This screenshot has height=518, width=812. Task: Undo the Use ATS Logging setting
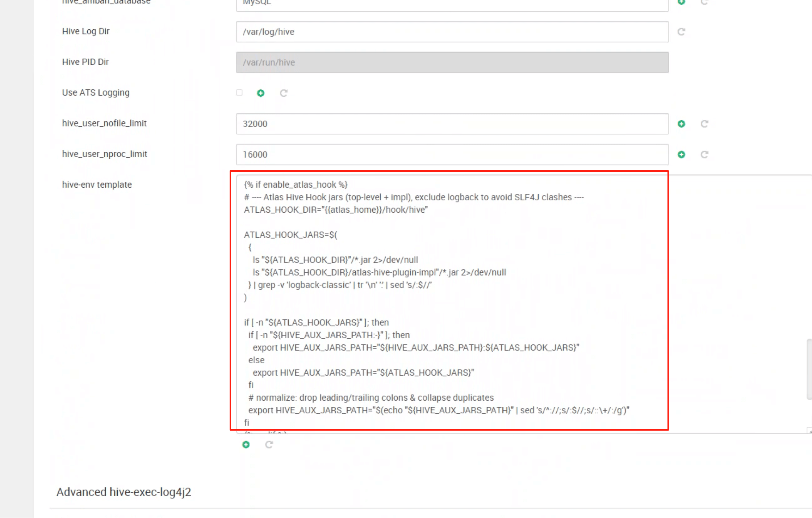click(283, 93)
